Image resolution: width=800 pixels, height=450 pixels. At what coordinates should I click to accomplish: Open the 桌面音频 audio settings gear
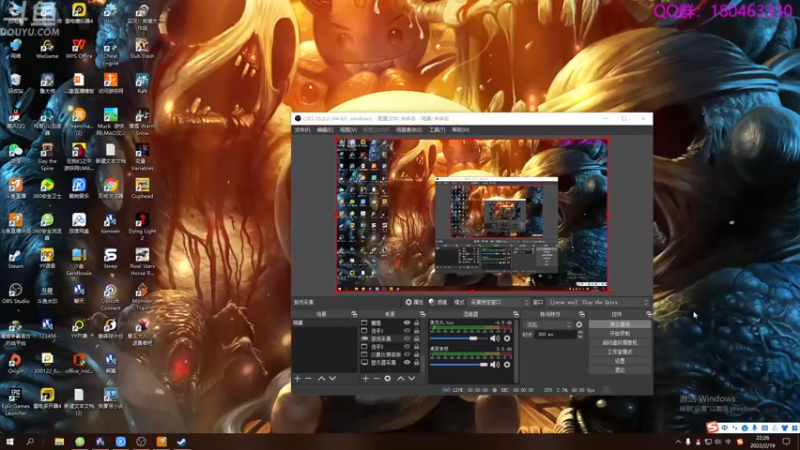[507, 364]
